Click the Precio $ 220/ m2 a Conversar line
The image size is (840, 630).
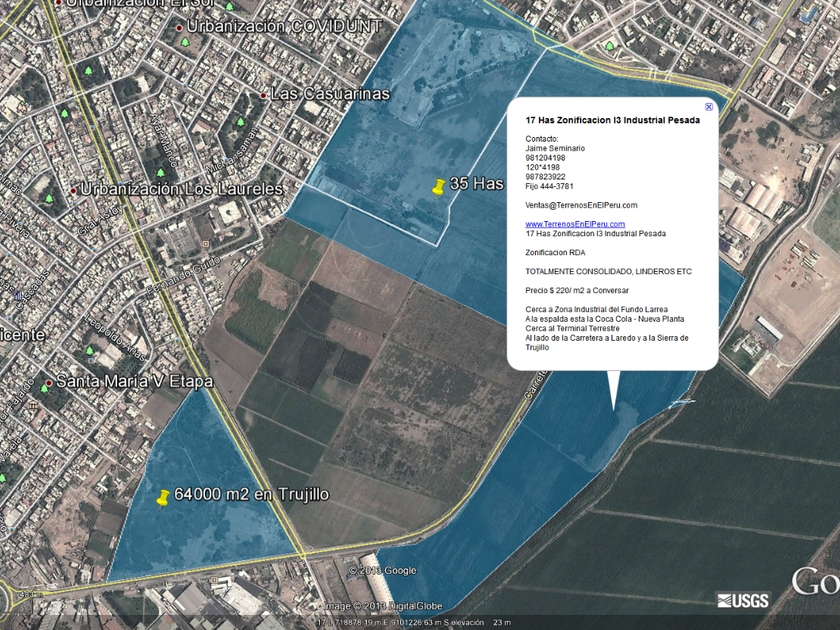[577, 290]
